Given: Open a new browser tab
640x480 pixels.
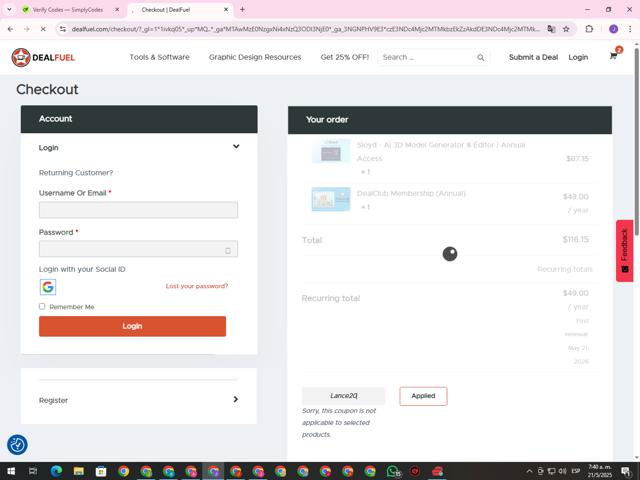Looking at the screenshot, I should 242,9.
